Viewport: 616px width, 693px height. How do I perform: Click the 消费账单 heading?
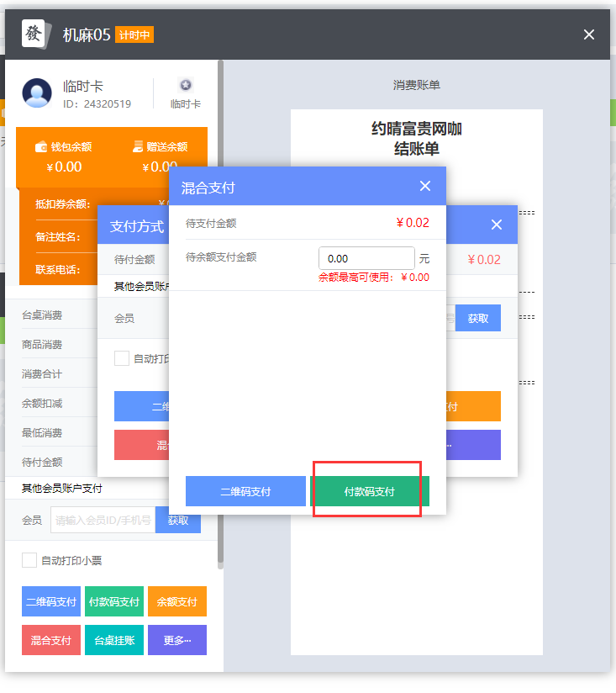click(x=416, y=85)
